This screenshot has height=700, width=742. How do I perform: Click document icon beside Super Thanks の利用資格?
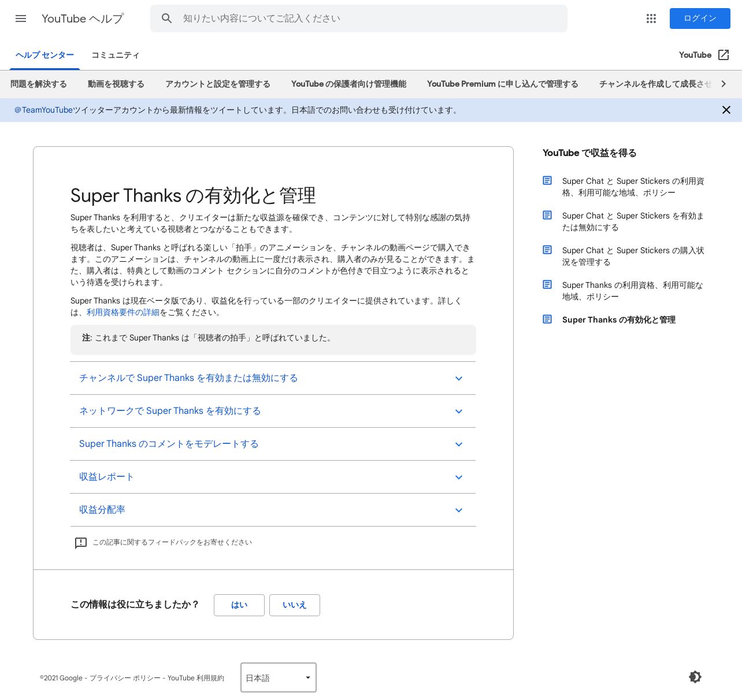point(547,284)
